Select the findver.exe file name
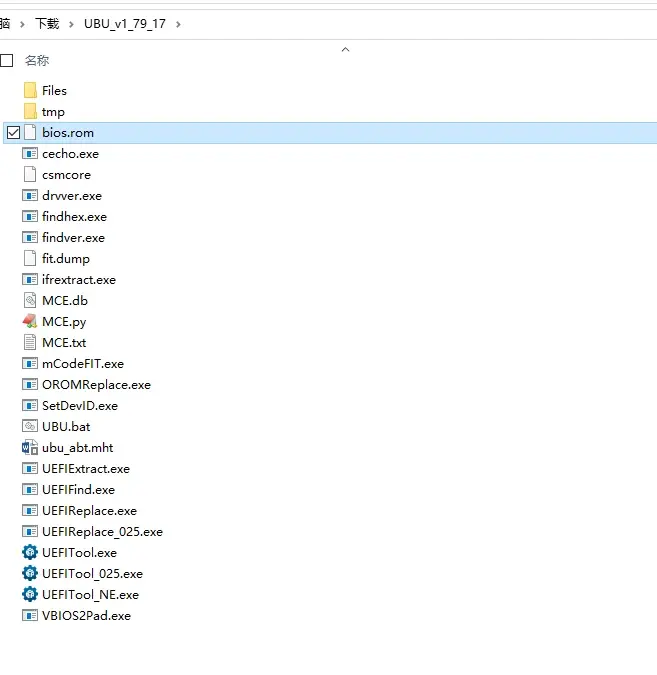This screenshot has height=675, width=657. click(x=74, y=238)
